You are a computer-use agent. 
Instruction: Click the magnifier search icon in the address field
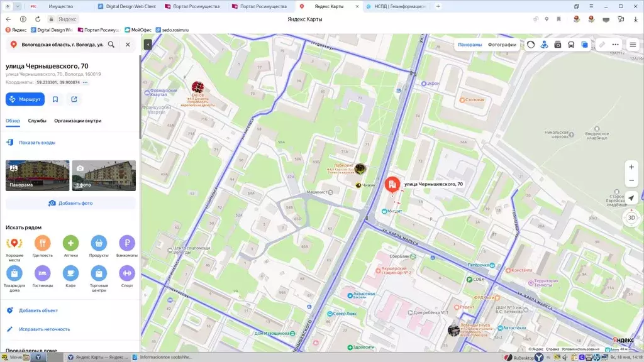[x=111, y=45]
